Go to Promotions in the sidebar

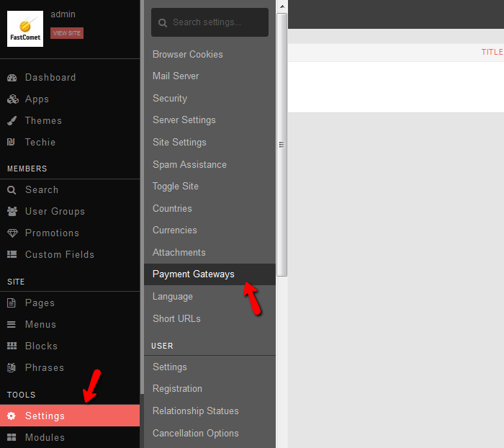[x=70, y=233]
